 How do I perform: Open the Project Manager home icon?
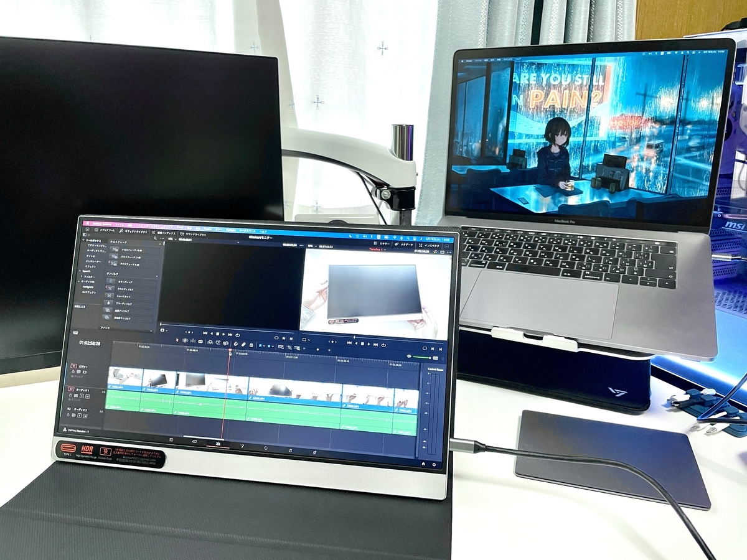point(423,463)
